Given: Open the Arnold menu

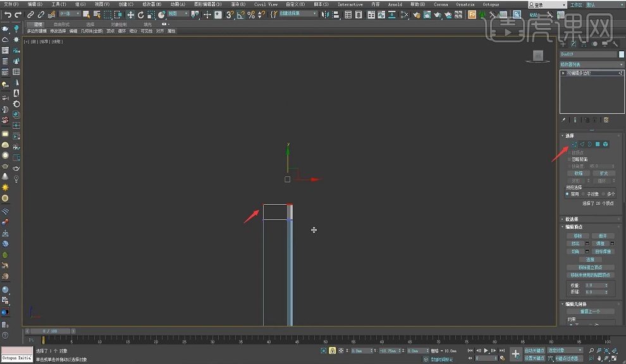Looking at the screenshot, I should [x=395, y=4].
